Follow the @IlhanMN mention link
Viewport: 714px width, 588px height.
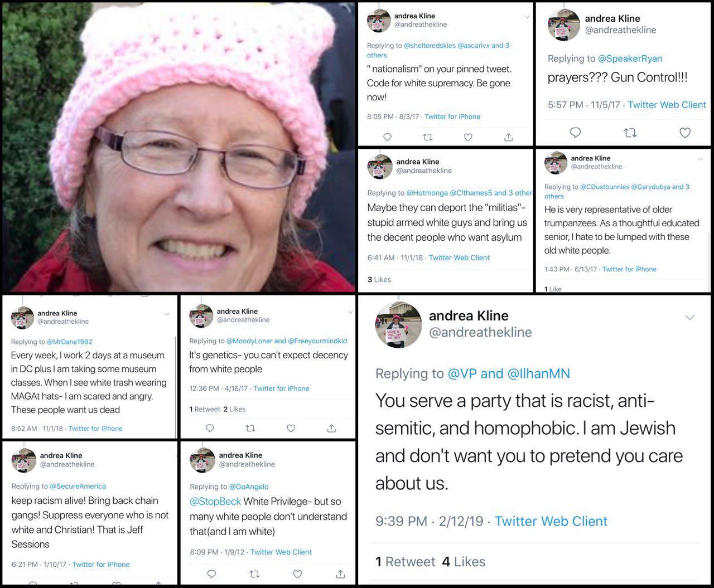pos(539,373)
